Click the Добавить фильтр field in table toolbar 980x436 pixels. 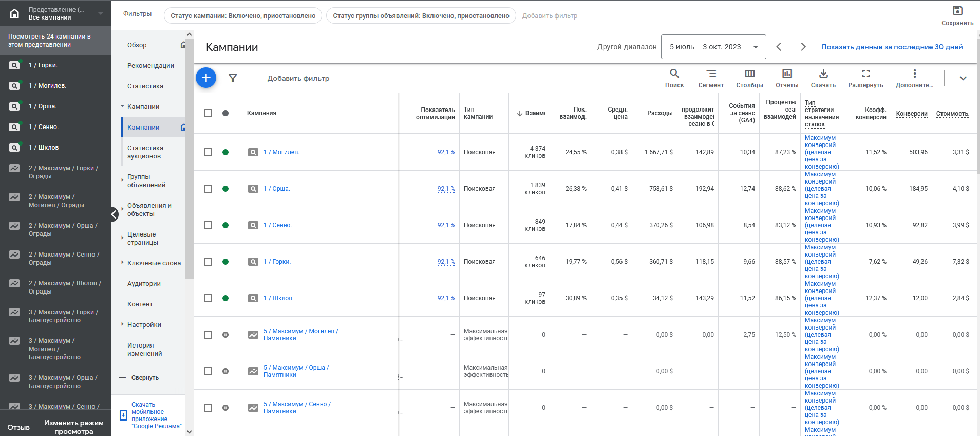[x=298, y=78]
